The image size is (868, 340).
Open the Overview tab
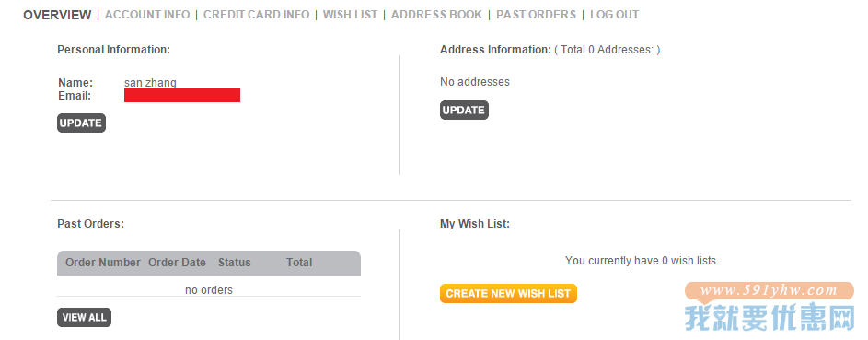(57, 15)
